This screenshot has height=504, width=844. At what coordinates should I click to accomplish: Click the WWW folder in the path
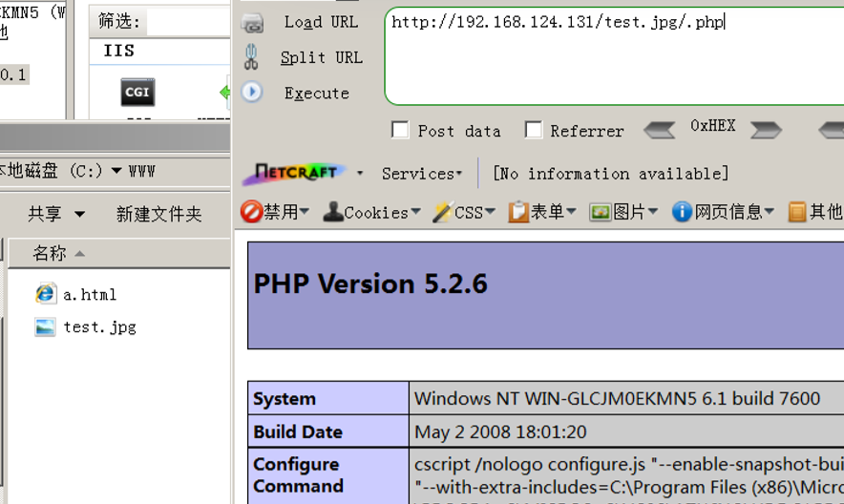(141, 172)
